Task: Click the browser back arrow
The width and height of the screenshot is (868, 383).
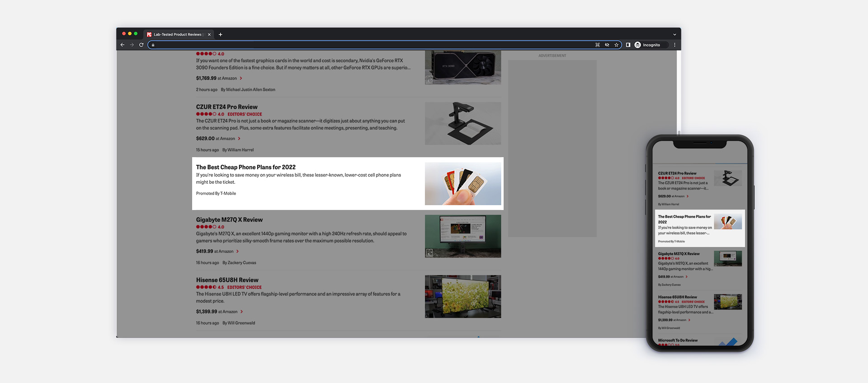Action: pos(123,45)
